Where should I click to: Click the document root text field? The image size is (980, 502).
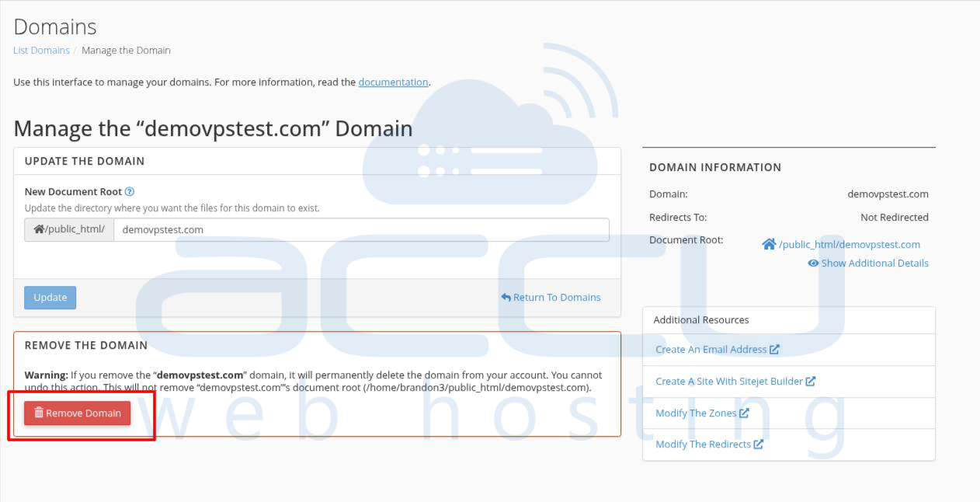click(361, 230)
